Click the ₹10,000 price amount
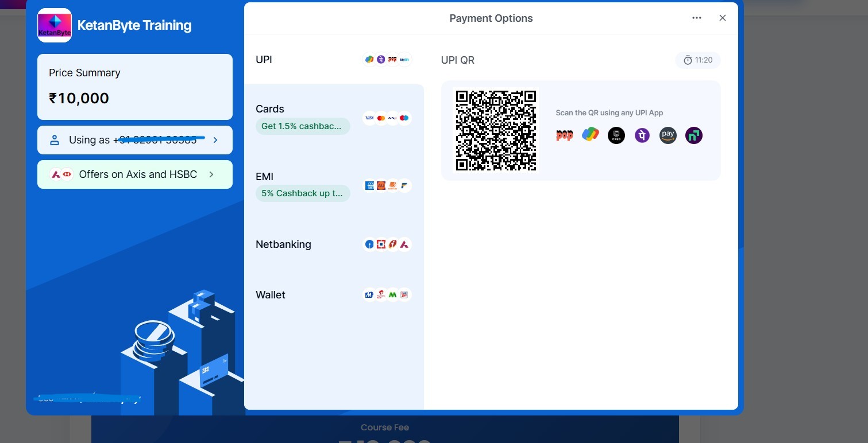 pos(79,98)
